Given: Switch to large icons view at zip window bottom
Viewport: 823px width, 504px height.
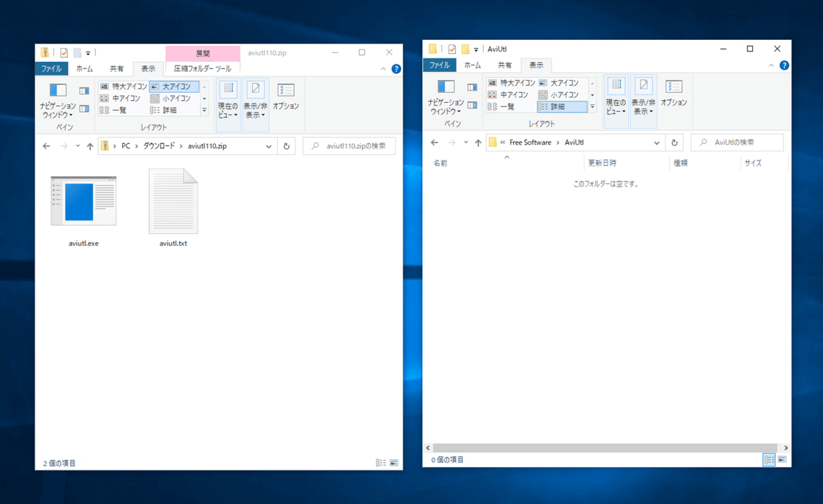Looking at the screenshot, I should coord(394,464).
